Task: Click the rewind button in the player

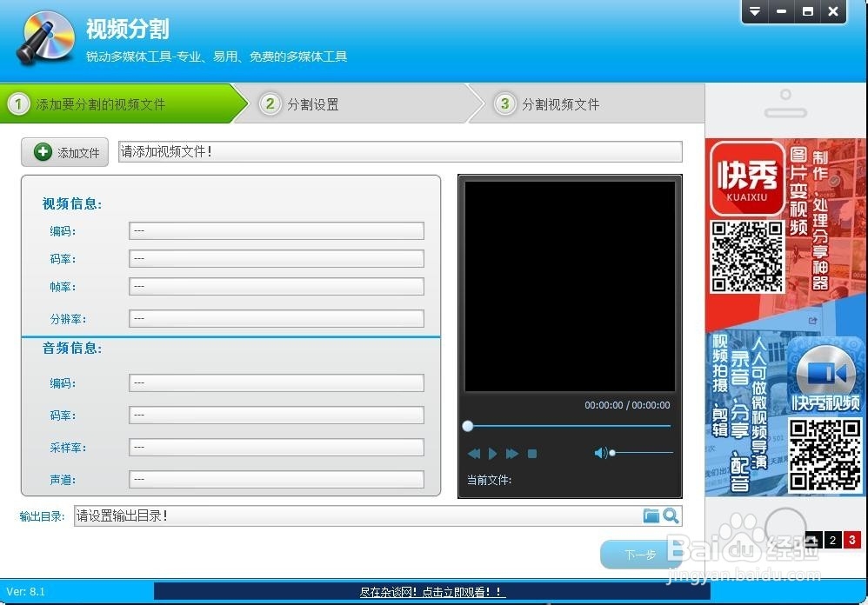Action: [474, 454]
